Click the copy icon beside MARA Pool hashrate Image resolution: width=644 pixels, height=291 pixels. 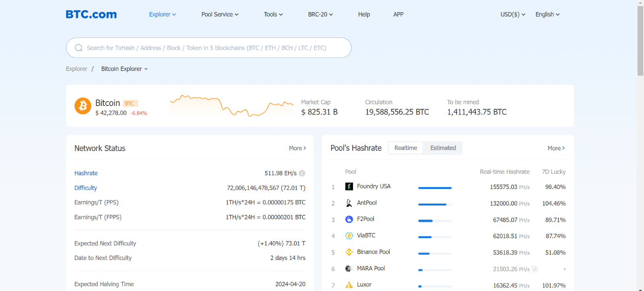coord(535,269)
